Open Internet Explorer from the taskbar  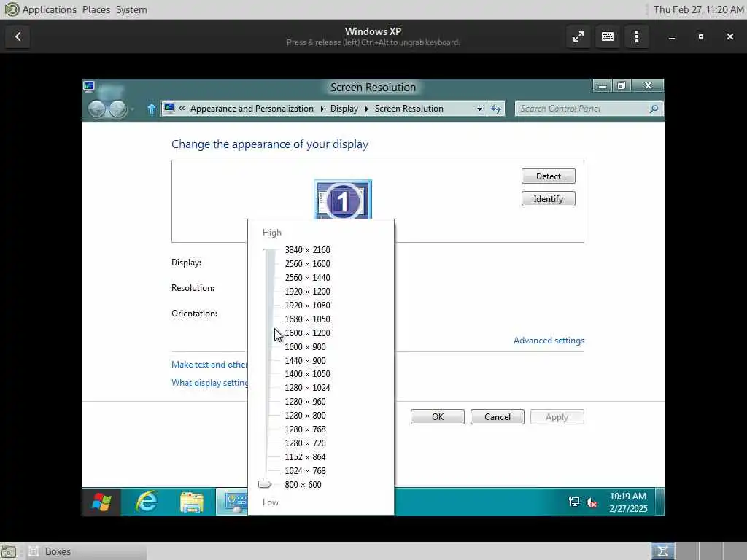[146, 502]
